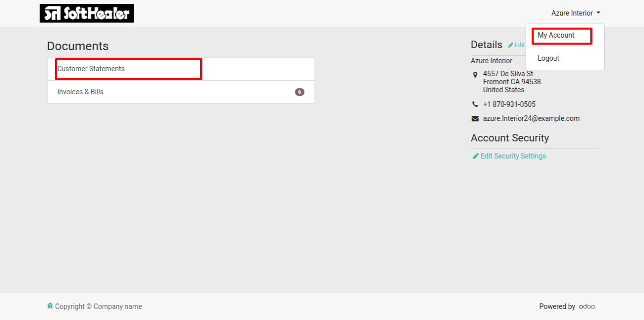Click the envelope email icon
The image size is (644, 320).
point(475,119)
